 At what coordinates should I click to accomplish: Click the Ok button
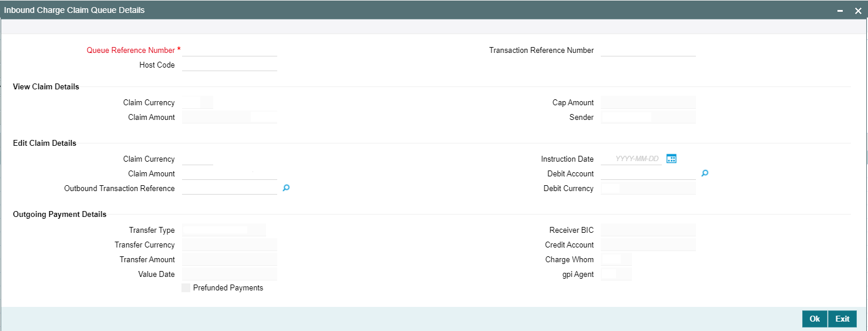tap(815, 319)
